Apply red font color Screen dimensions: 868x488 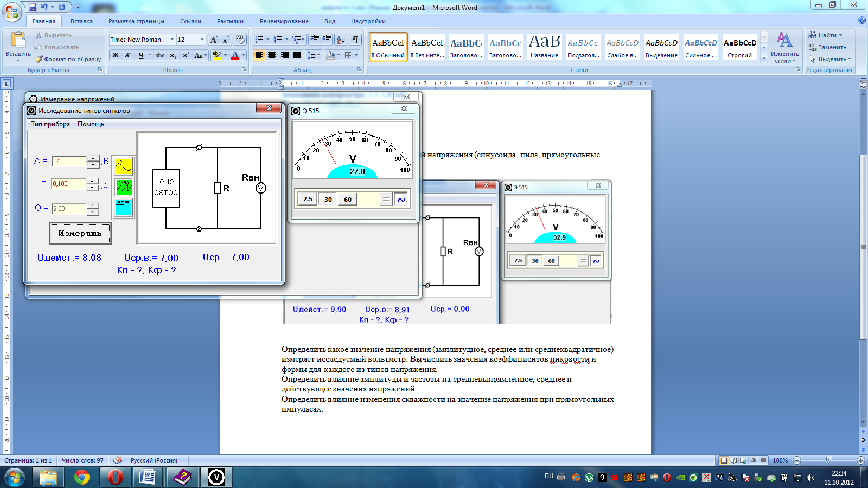click(x=235, y=55)
